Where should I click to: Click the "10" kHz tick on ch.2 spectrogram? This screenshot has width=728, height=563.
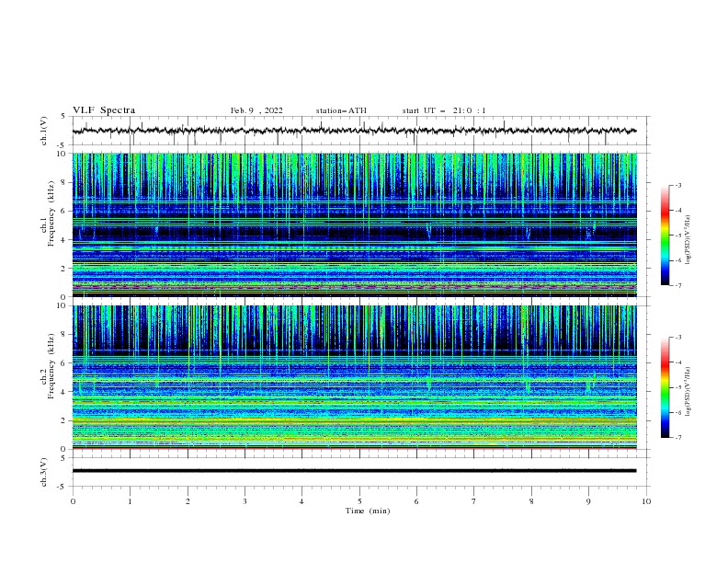coord(61,305)
